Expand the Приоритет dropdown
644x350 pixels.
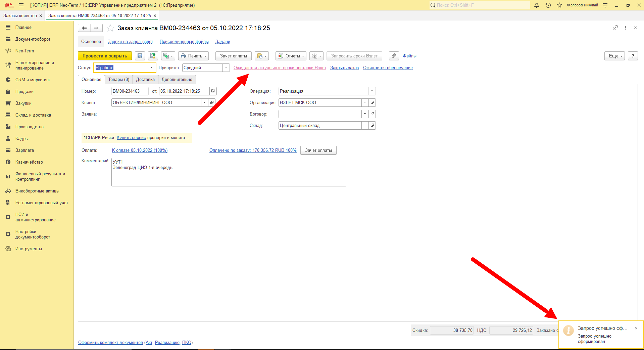226,68
